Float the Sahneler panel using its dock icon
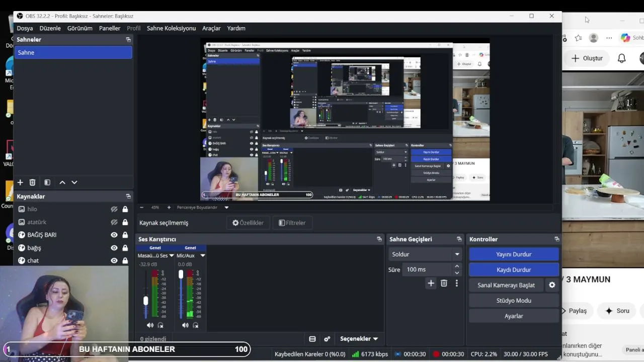The height and width of the screenshot is (362, 644). 128,40
